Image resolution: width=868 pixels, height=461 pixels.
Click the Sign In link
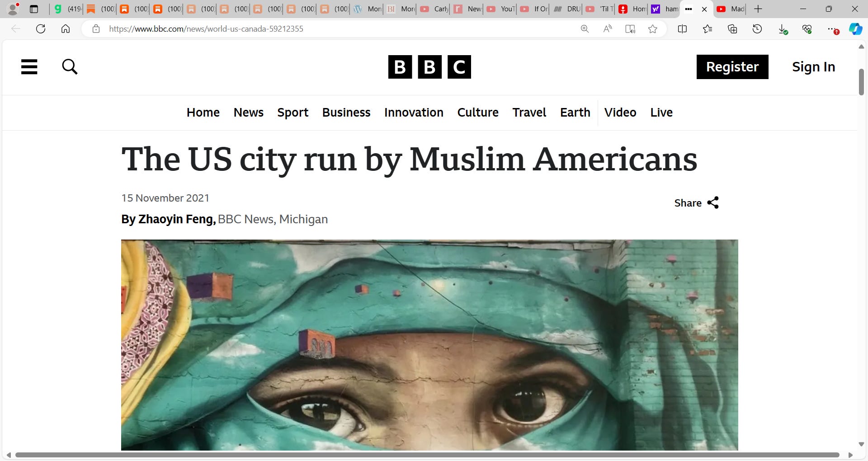tap(813, 67)
